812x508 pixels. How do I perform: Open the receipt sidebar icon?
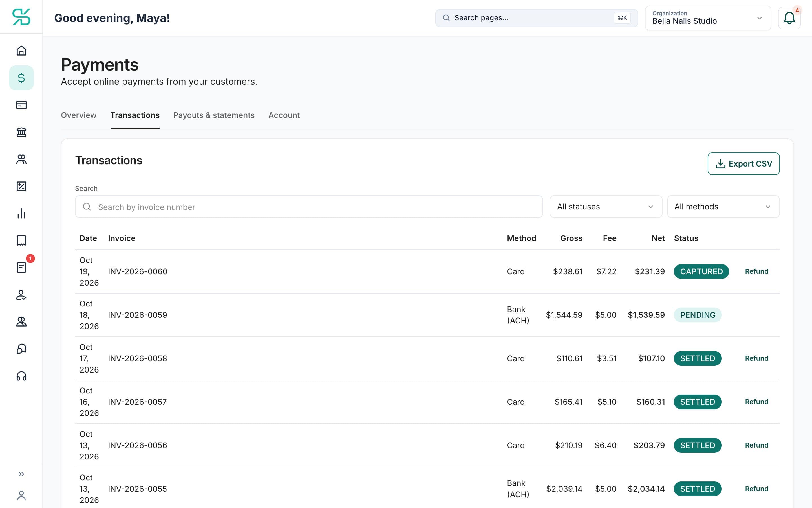(x=21, y=240)
